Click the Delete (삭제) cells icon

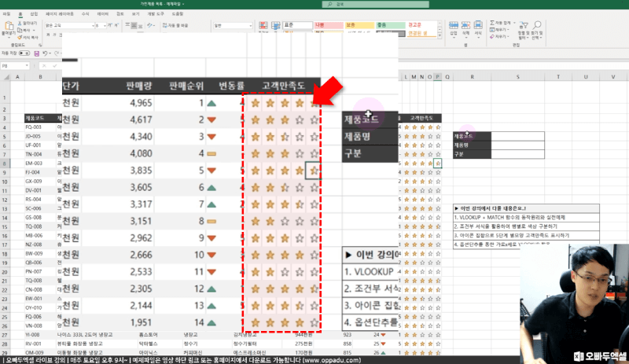[465, 26]
